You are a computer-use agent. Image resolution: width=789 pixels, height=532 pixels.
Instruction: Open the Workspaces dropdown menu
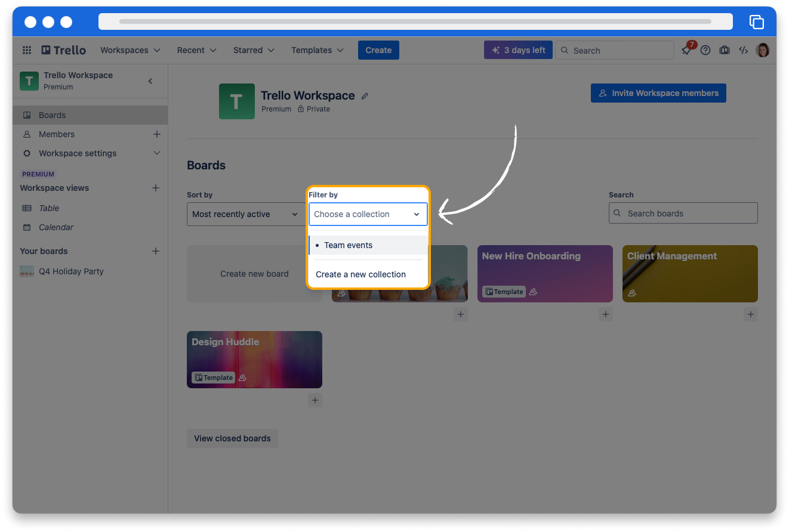coord(130,50)
